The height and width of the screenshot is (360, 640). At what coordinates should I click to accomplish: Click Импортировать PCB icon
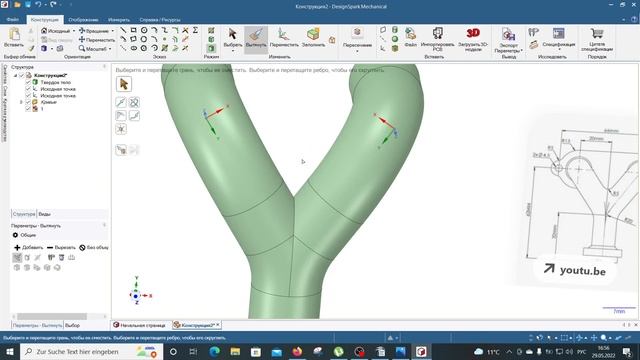tap(437, 40)
